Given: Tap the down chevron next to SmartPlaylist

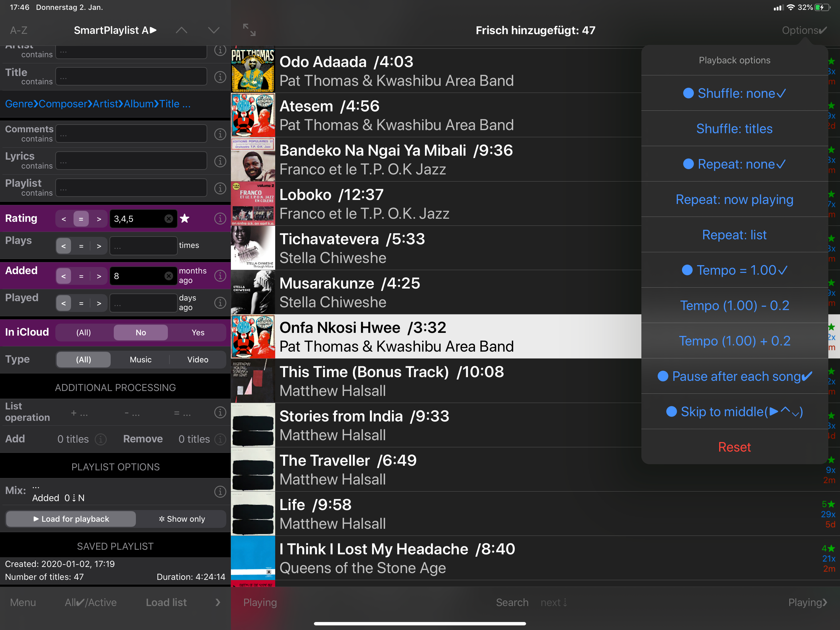Looking at the screenshot, I should (214, 30).
